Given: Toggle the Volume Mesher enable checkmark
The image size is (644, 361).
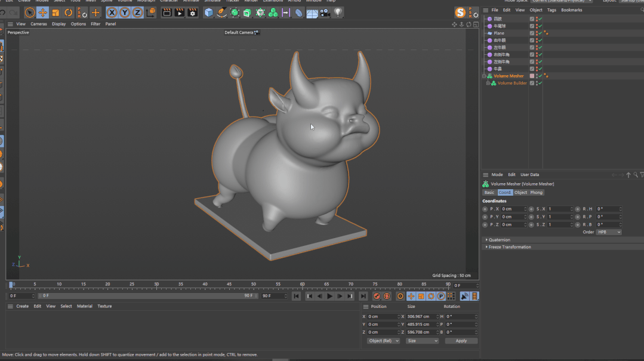Looking at the screenshot, I should tap(541, 76).
